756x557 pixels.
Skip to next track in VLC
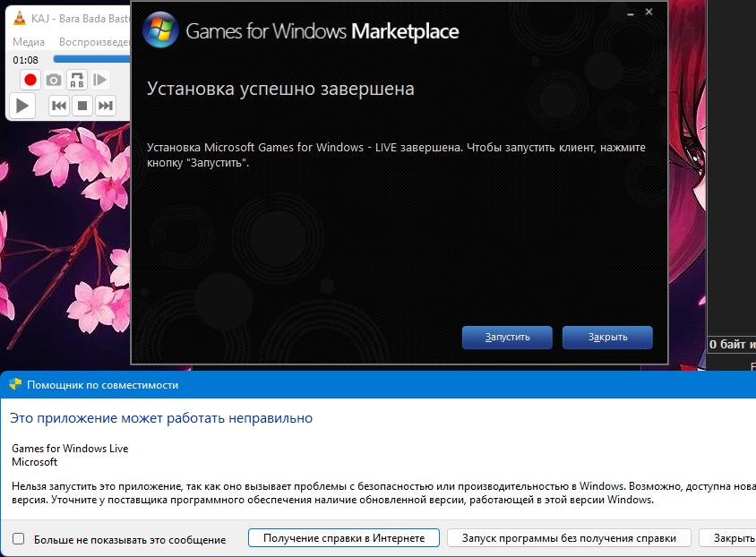click(106, 106)
